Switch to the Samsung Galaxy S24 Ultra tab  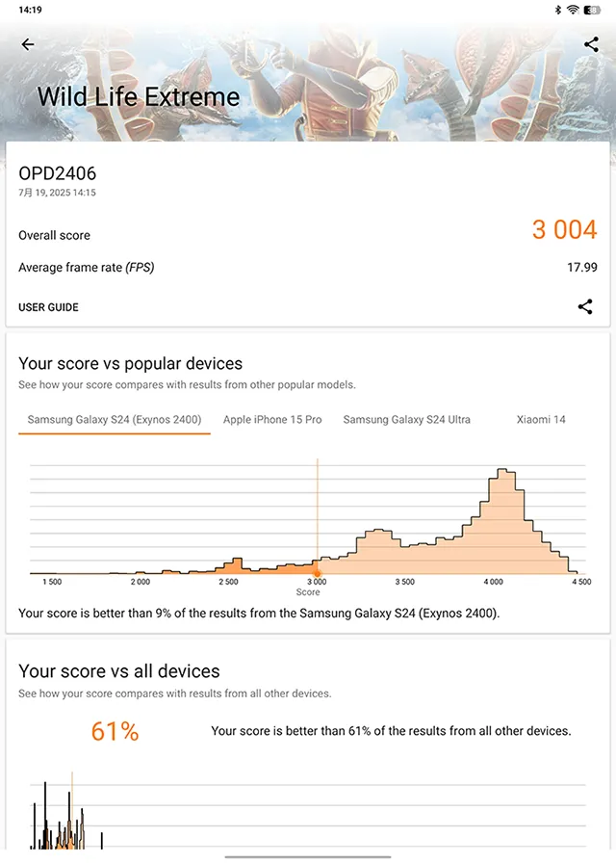[406, 419]
